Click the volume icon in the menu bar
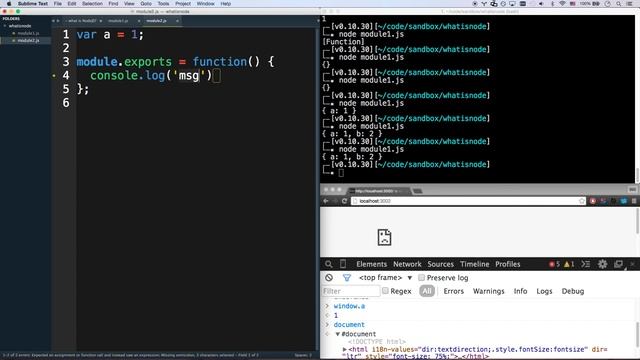 click(541, 4)
